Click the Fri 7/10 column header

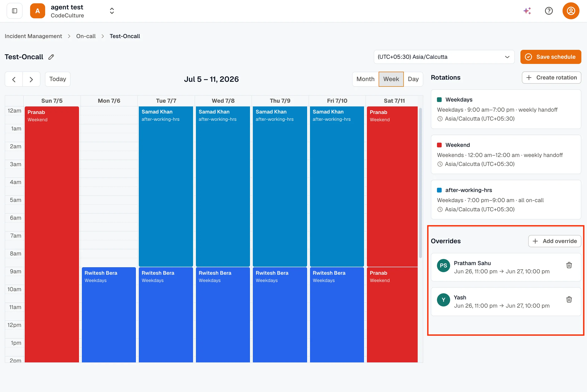pyautogui.click(x=337, y=101)
